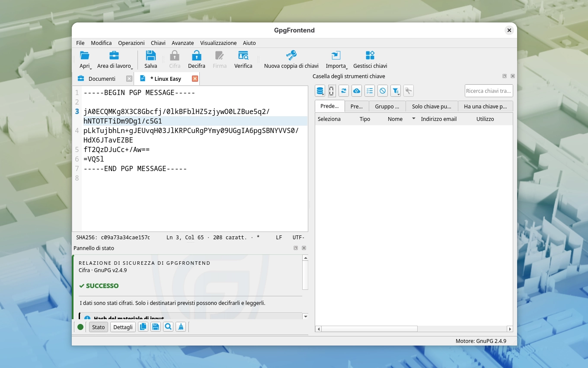Show the Dettagli view
The width and height of the screenshot is (588, 368).
123,327
